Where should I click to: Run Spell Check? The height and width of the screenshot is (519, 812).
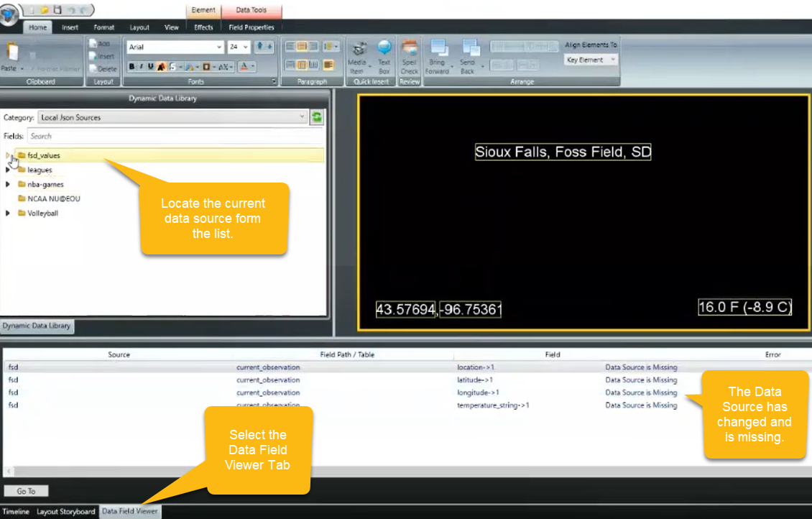point(409,52)
